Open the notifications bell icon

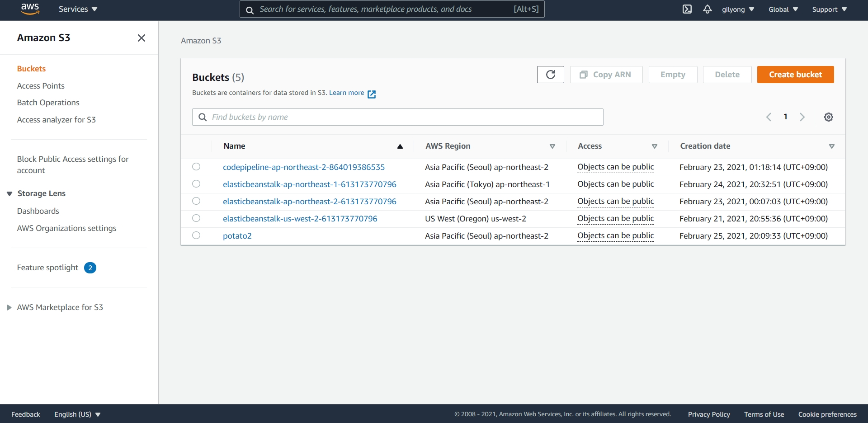(x=708, y=9)
